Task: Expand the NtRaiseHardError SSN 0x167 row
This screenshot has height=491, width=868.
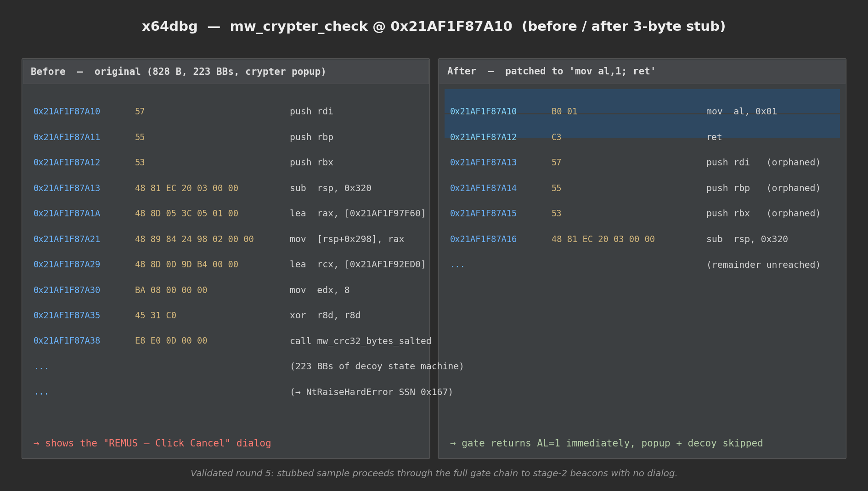Action: tap(371, 392)
